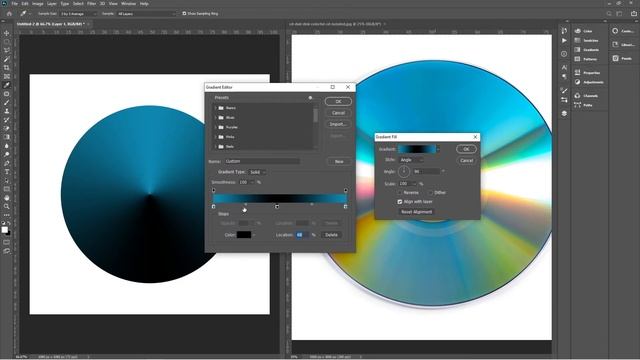This screenshot has height=360, width=640.
Task: Toggle Show Sampling Ring checkbox
Action: point(184,13)
